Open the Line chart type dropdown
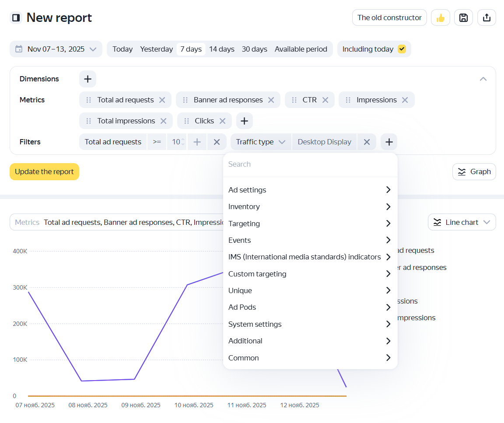This screenshot has height=423, width=504. click(462, 222)
